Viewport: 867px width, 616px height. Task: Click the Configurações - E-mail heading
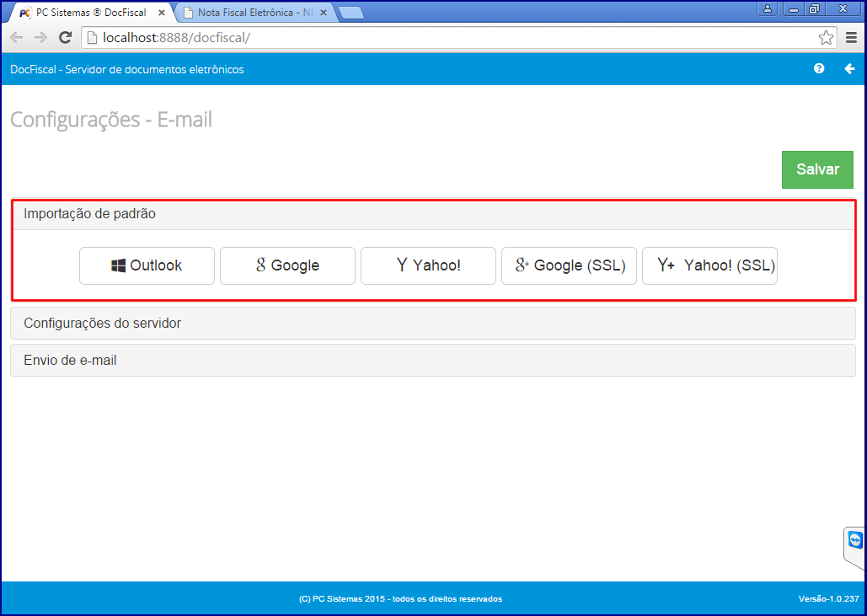(x=111, y=120)
